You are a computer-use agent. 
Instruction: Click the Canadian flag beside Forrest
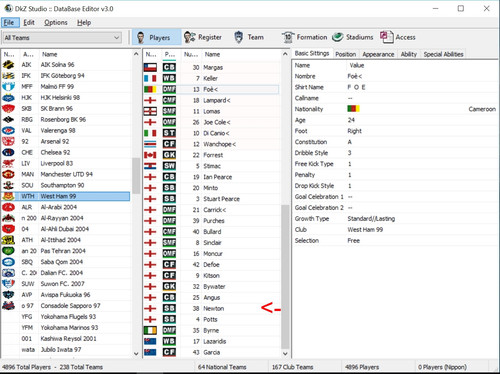coord(150,155)
